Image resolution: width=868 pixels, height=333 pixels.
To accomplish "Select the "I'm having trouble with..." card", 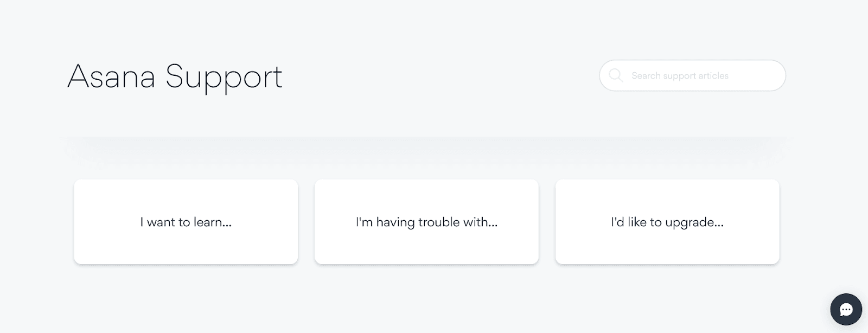I will click(x=426, y=222).
